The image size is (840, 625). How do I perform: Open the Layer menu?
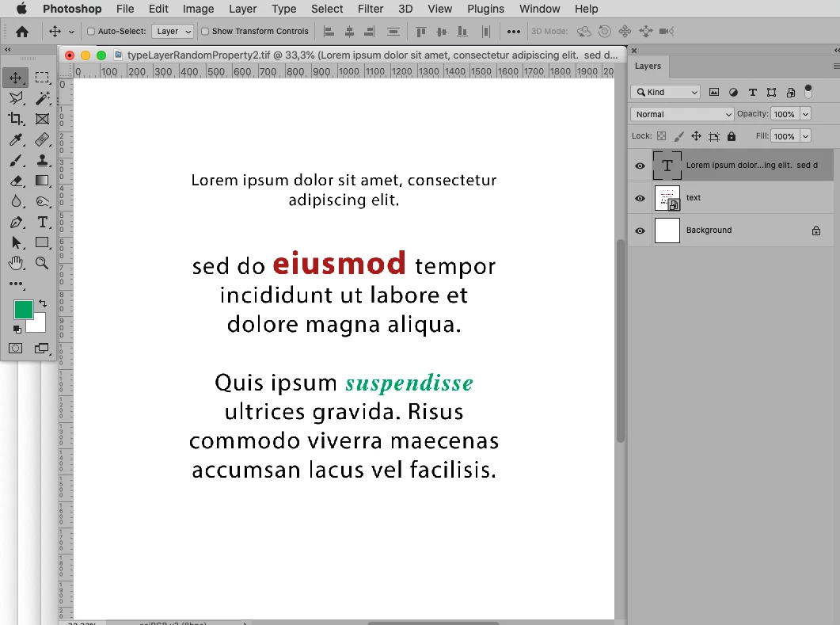point(243,9)
